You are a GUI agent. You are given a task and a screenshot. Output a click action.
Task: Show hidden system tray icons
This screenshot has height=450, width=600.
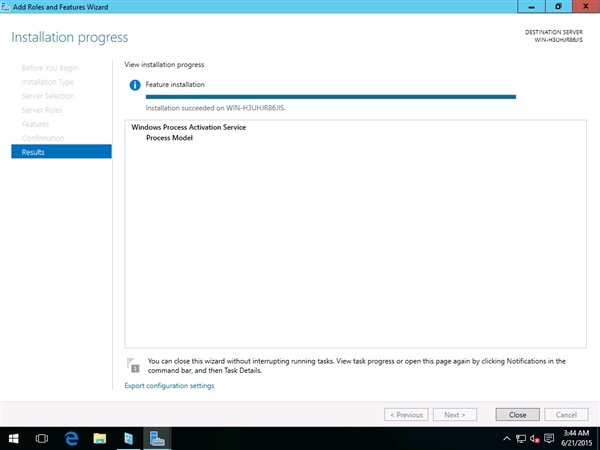click(x=507, y=439)
